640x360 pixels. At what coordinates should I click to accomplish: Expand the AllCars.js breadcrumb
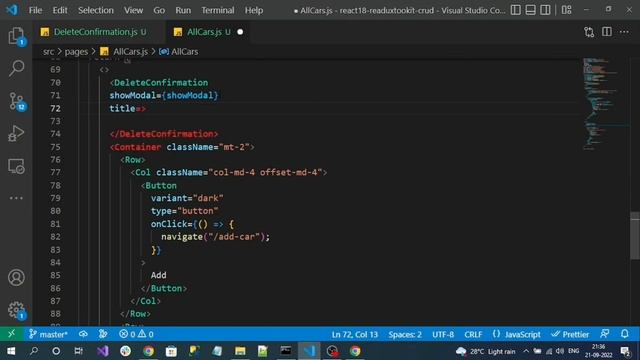click(124, 52)
